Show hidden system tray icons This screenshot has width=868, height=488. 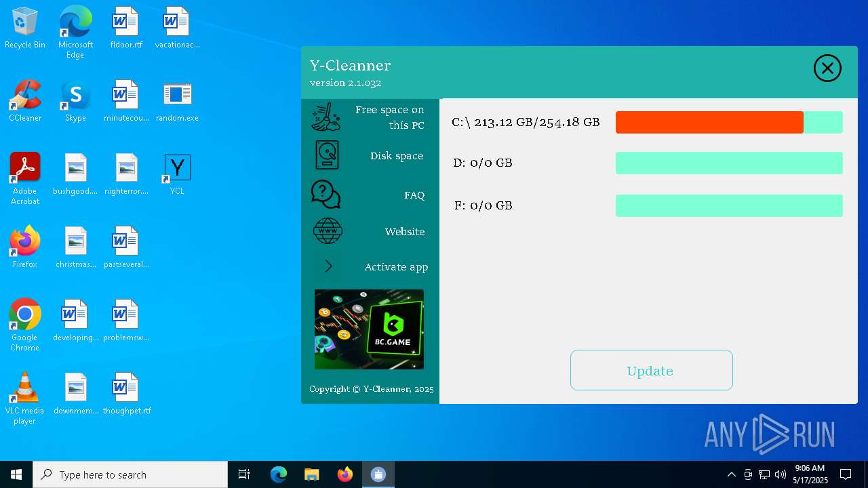click(x=731, y=474)
